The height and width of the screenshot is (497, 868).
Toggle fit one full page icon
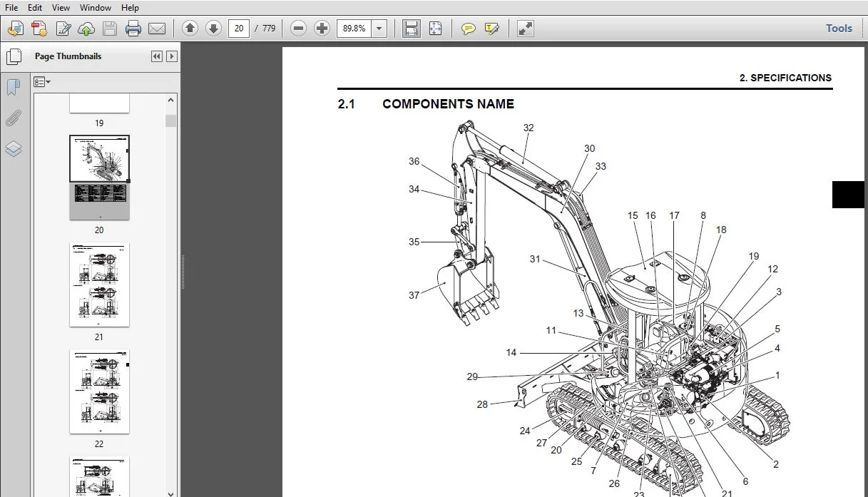click(435, 29)
